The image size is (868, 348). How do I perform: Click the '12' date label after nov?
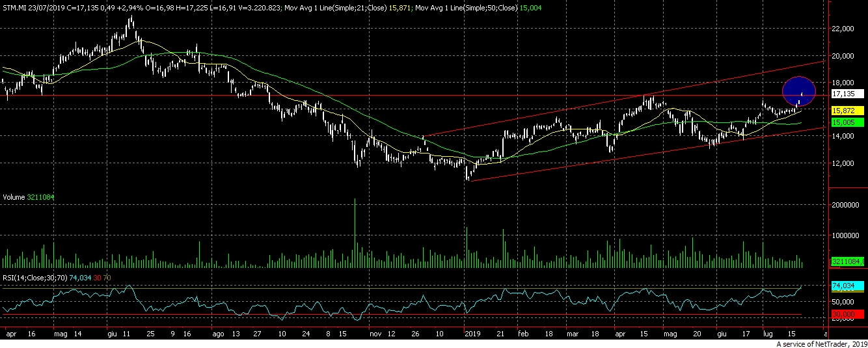click(391, 333)
